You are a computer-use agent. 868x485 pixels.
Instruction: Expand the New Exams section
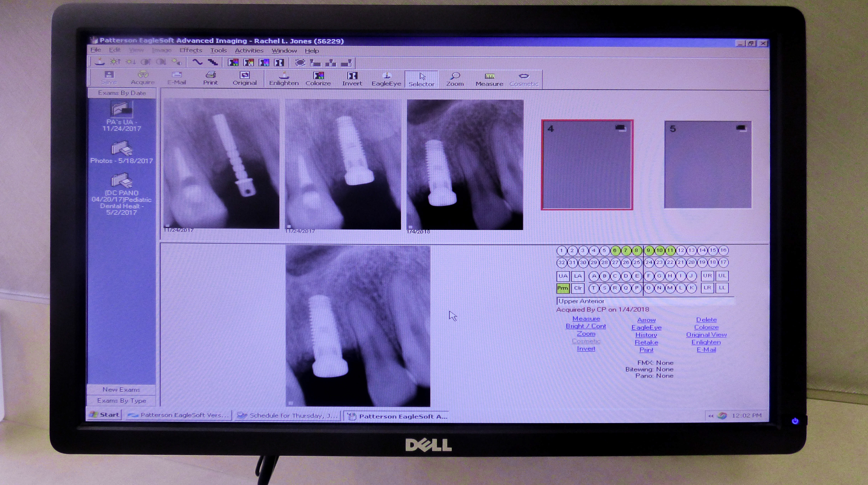pos(121,390)
